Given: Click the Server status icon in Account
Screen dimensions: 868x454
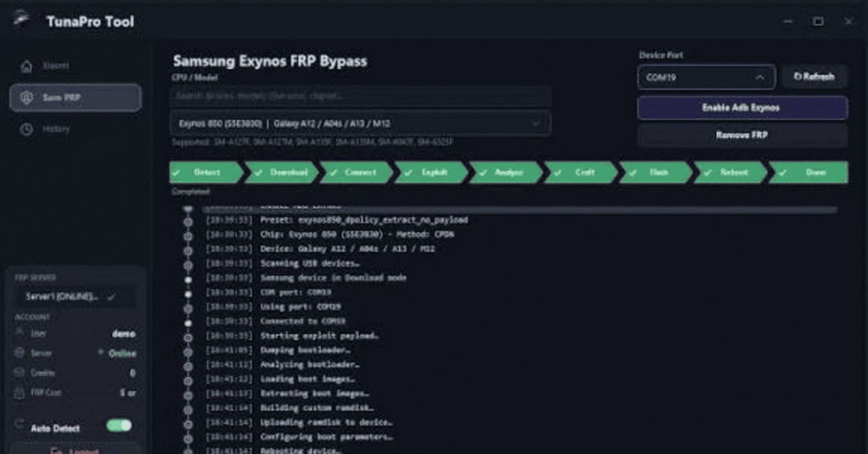Looking at the screenshot, I should (x=19, y=353).
